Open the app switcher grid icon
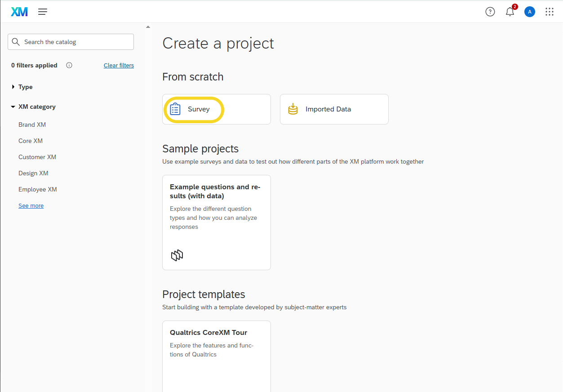 pos(549,12)
